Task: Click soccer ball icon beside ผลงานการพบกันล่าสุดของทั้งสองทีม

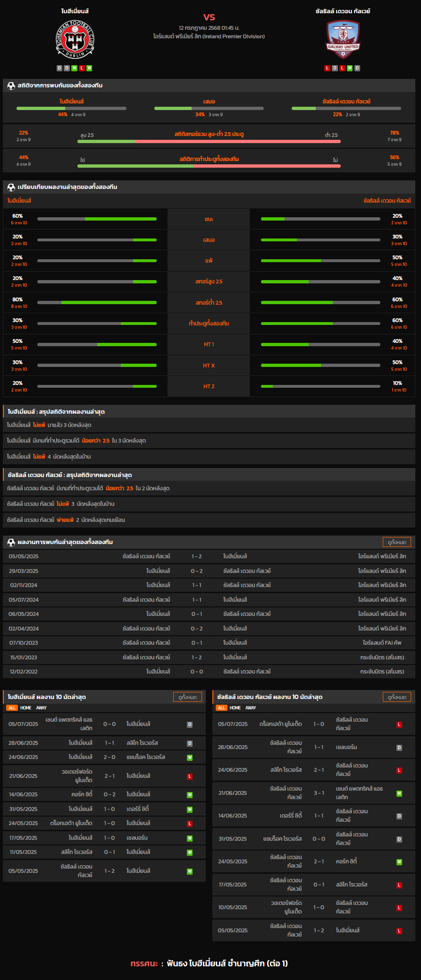Action: pyautogui.click(x=11, y=542)
